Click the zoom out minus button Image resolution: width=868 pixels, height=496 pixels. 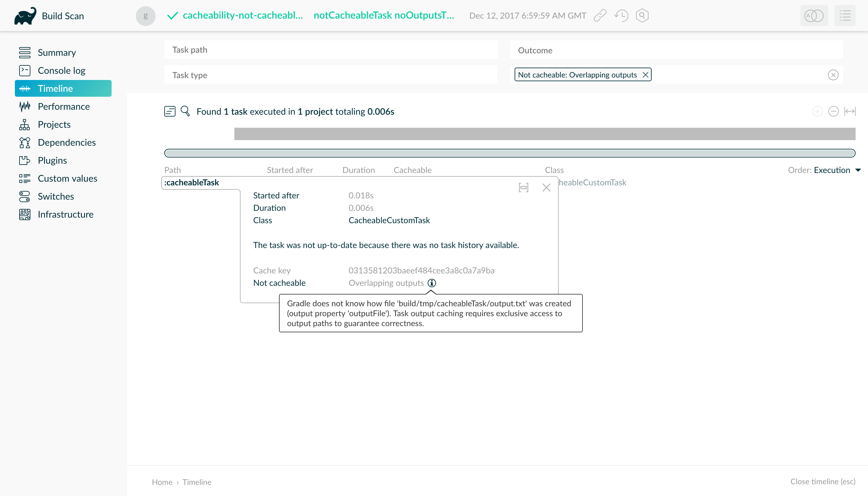pos(834,112)
